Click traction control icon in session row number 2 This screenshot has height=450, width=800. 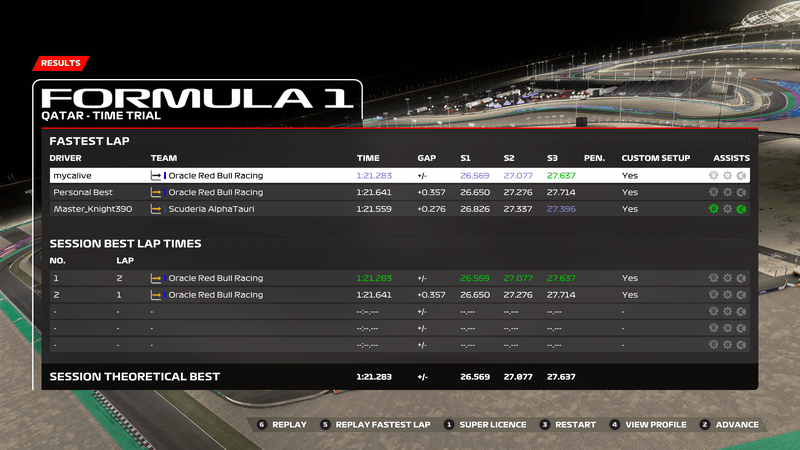tap(713, 295)
